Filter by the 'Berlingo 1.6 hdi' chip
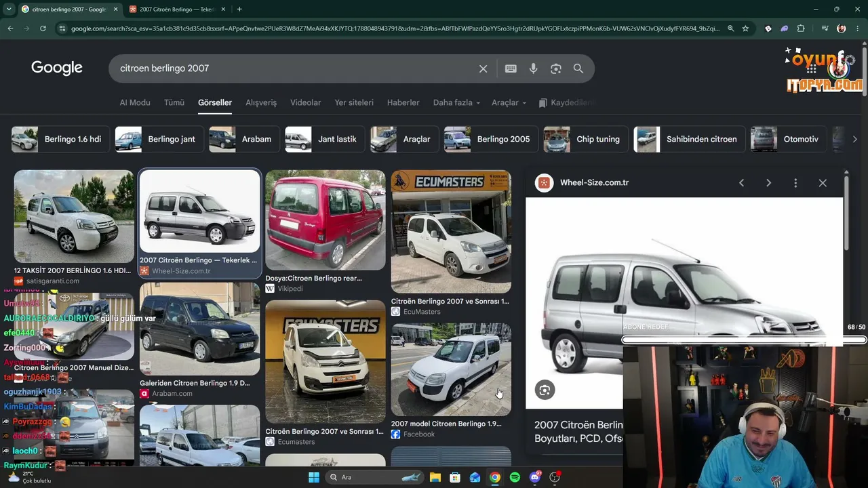Screen dimensions: 868x488 point(60,139)
